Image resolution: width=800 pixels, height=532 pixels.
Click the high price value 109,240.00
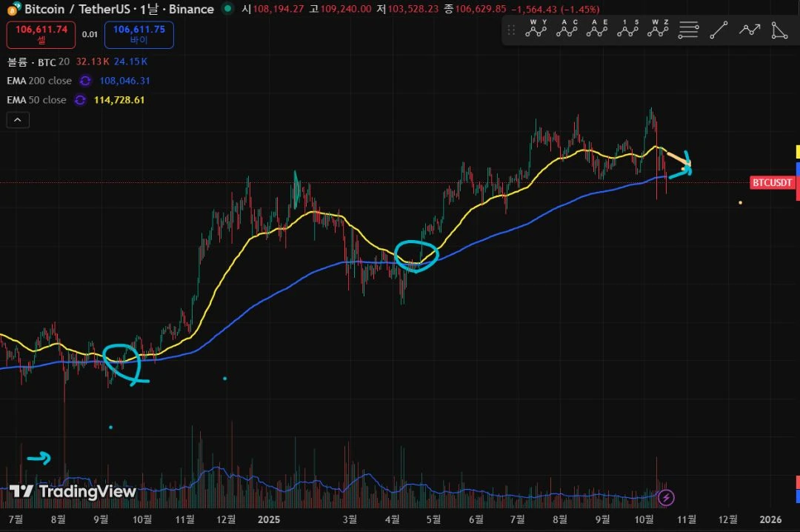(346, 9)
